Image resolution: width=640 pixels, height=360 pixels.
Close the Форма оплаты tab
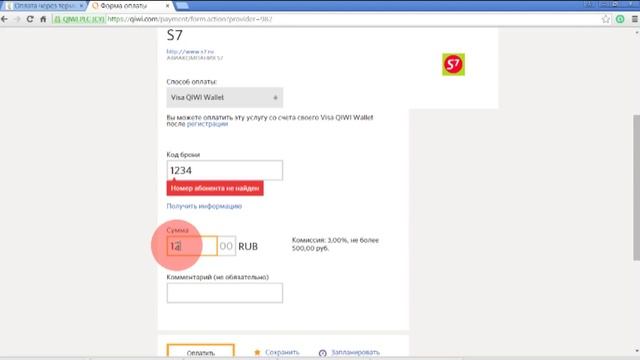click(167, 6)
